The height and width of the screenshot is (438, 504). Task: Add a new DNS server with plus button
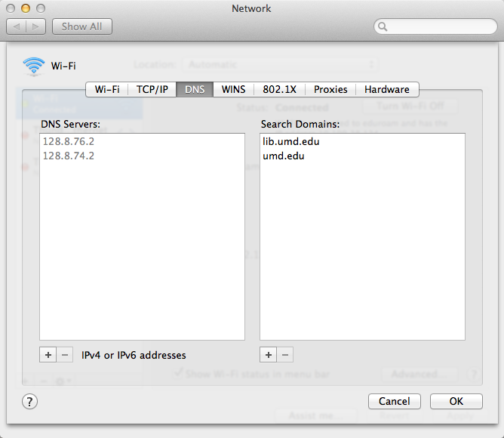(x=48, y=355)
